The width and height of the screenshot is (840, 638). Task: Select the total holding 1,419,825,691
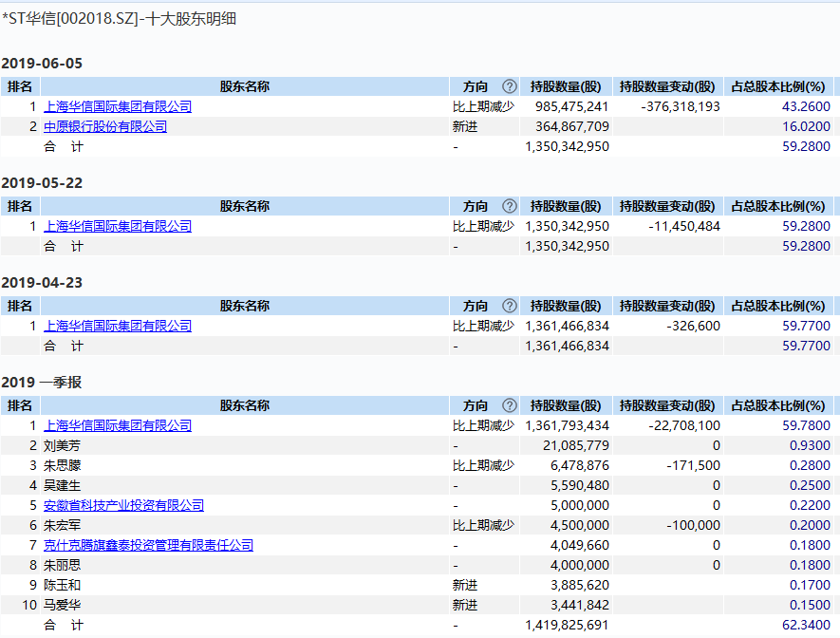pyautogui.click(x=567, y=625)
